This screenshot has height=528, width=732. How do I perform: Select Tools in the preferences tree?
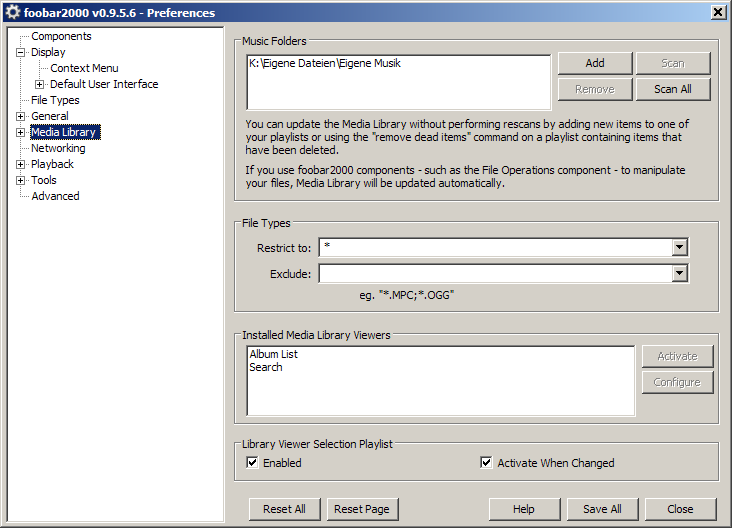click(44, 180)
